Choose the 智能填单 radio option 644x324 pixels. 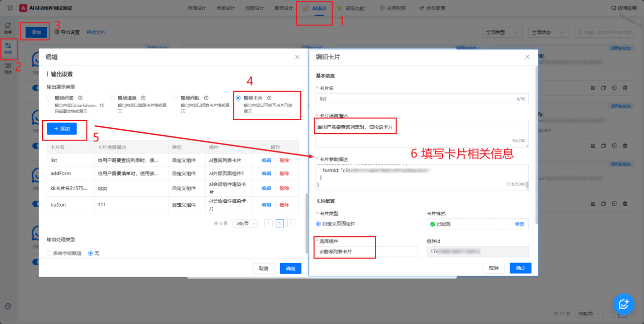[x=112, y=98]
